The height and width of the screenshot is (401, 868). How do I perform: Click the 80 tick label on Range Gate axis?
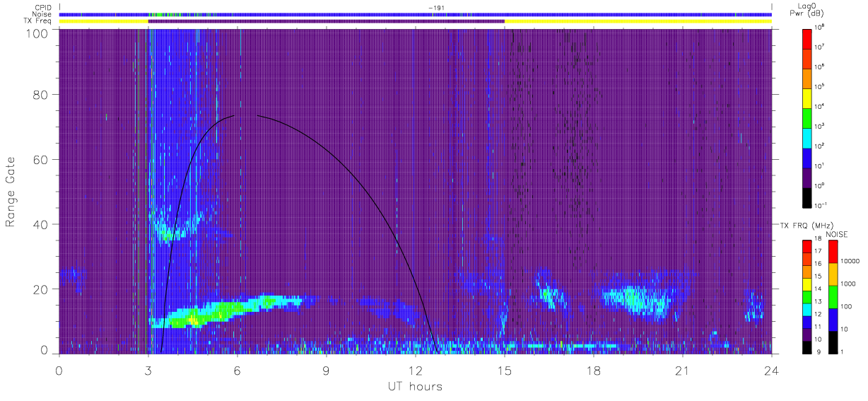click(x=42, y=95)
